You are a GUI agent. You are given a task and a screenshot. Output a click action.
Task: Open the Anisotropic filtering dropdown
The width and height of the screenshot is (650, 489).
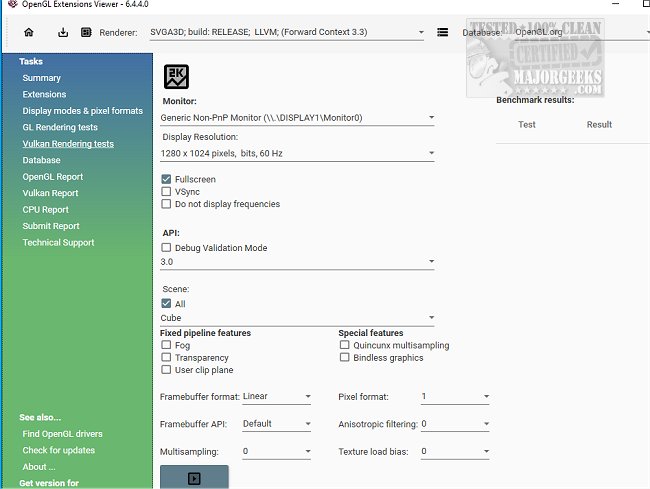click(x=455, y=424)
